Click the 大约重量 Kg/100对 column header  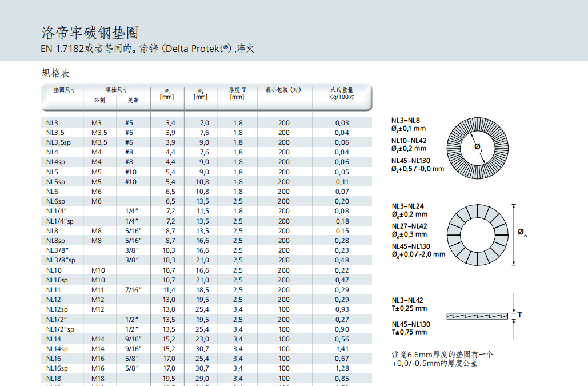[342, 93]
